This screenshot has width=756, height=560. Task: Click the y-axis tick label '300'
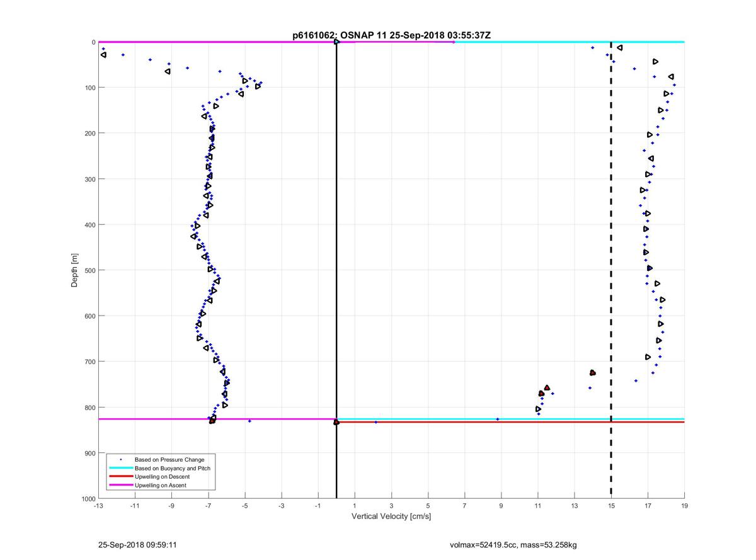(x=89, y=179)
